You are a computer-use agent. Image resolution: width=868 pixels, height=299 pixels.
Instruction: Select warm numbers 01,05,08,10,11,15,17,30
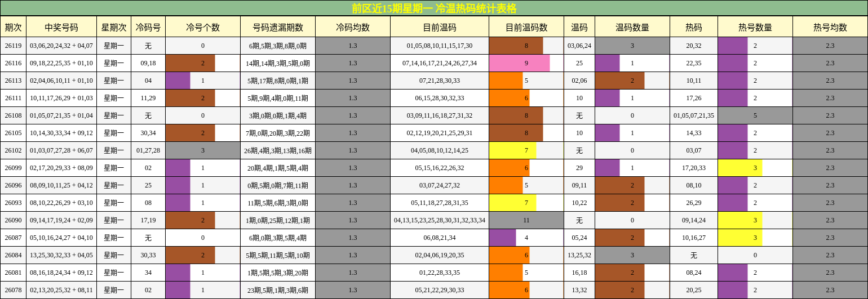tap(440, 46)
